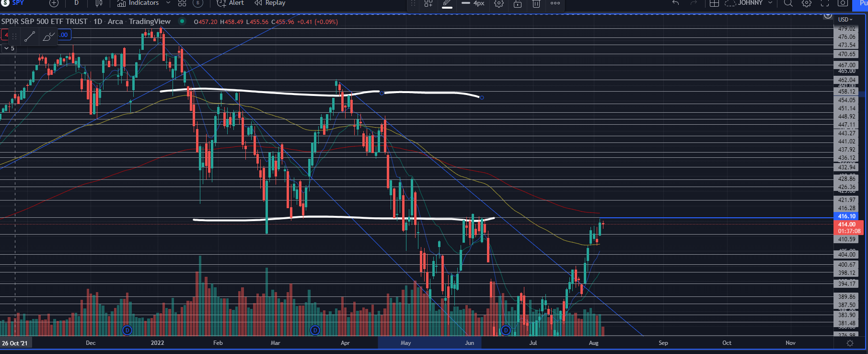Viewport: 868px width, 354px height.
Task: Click the highlighted May label on time axis
Action: click(x=405, y=343)
